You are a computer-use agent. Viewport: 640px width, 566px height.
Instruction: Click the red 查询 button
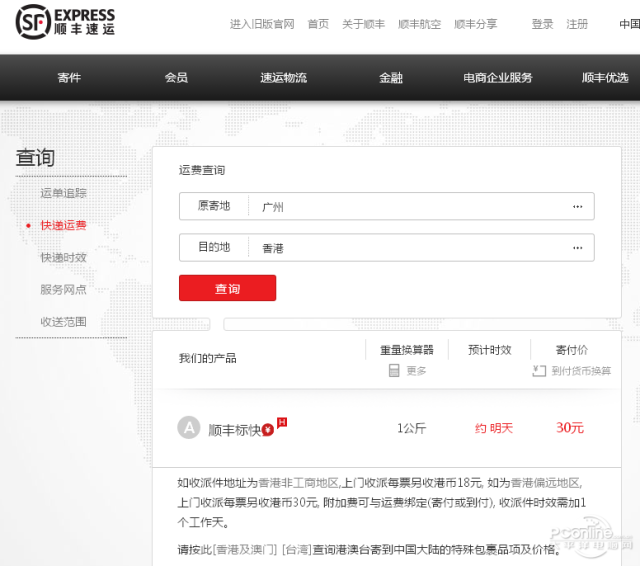(x=227, y=288)
